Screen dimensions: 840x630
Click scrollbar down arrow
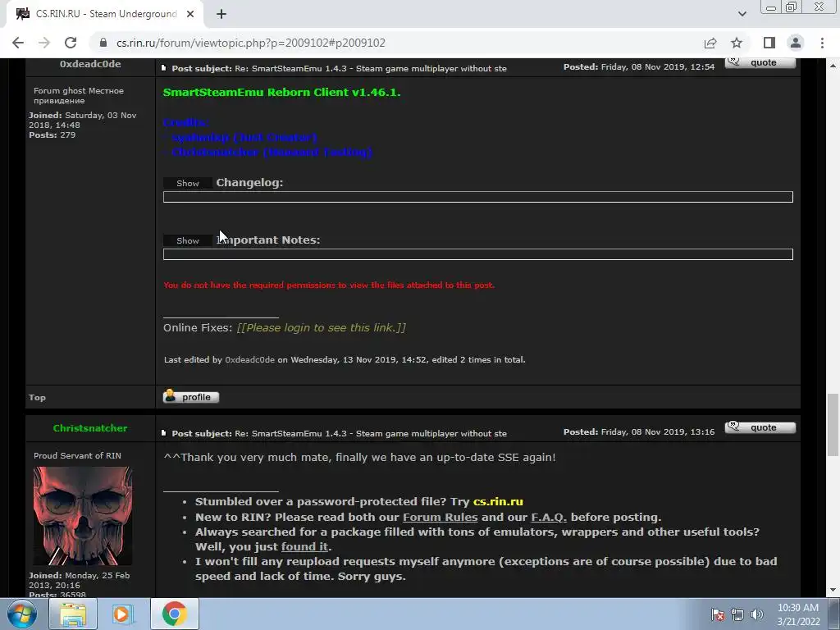click(x=832, y=590)
